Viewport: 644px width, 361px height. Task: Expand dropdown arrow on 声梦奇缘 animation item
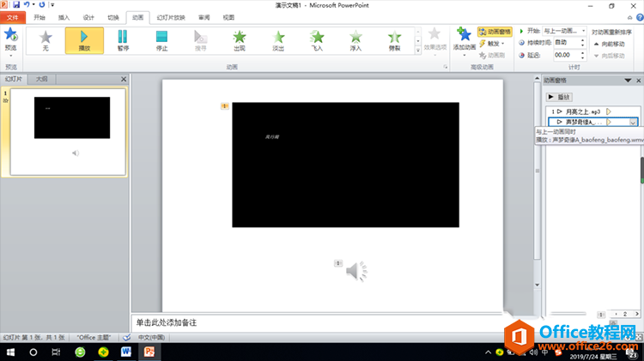point(634,122)
